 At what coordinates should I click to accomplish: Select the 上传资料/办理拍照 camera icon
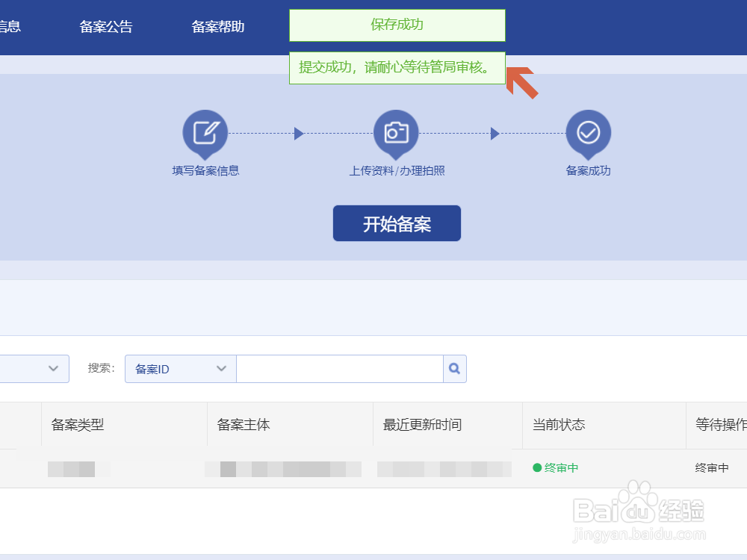point(396,132)
